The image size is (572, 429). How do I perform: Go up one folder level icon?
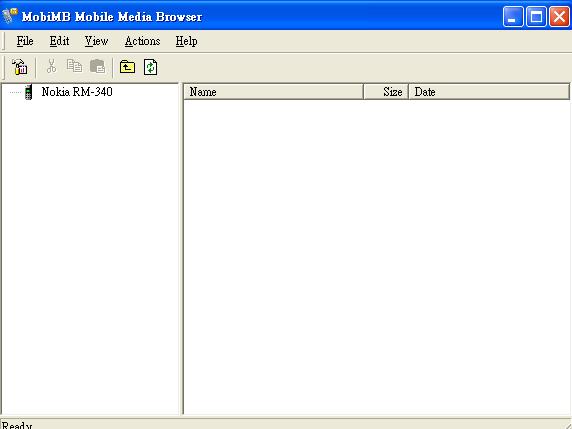[x=127, y=67]
